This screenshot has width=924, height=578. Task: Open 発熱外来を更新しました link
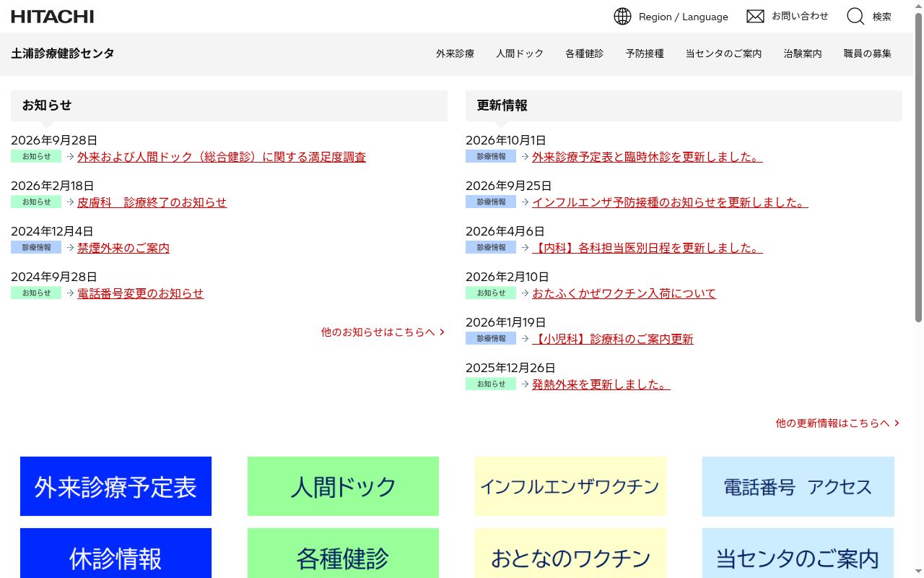[601, 384]
